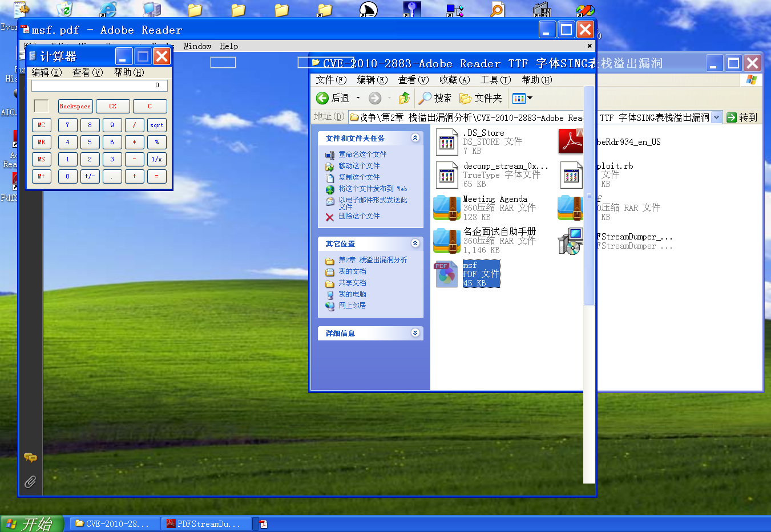The width and height of the screenshot is (771, 532).
Task: Click the equals (=) button in Calculator
Action: pos(156,176)
